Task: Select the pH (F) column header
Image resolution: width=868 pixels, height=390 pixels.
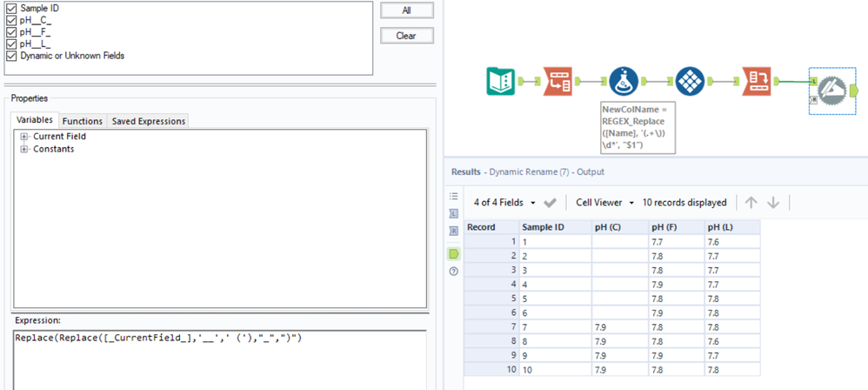Action: coord(677,227)
